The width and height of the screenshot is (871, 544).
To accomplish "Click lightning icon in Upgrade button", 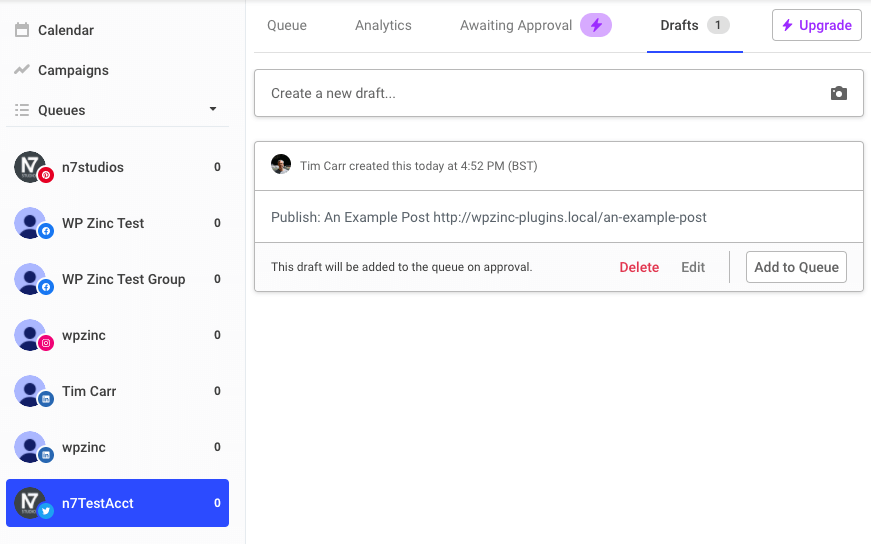I will (x=787, y=25).
